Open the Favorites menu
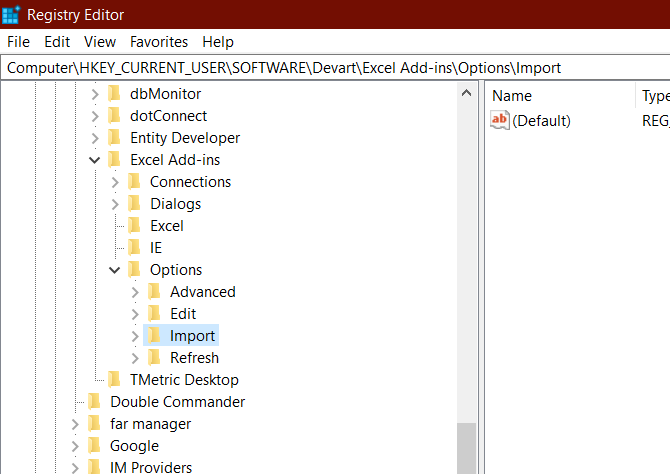 [x=159, y=42]
